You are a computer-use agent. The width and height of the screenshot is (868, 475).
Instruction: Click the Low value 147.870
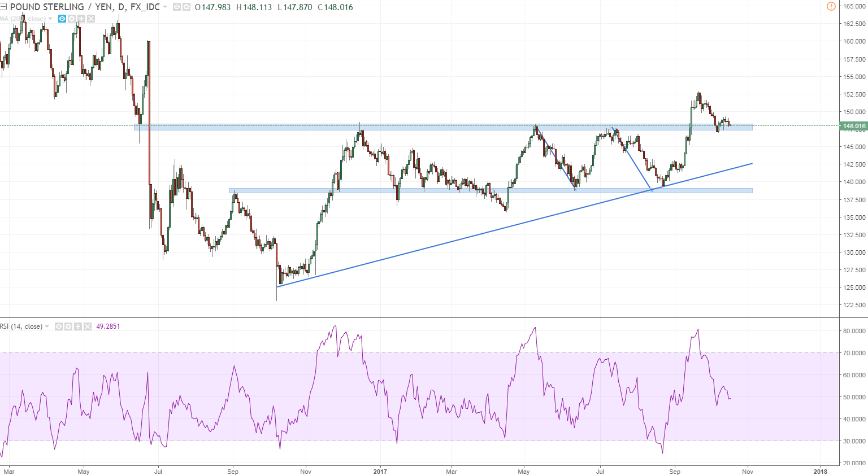pyautogui.click(x=297, y=7)
